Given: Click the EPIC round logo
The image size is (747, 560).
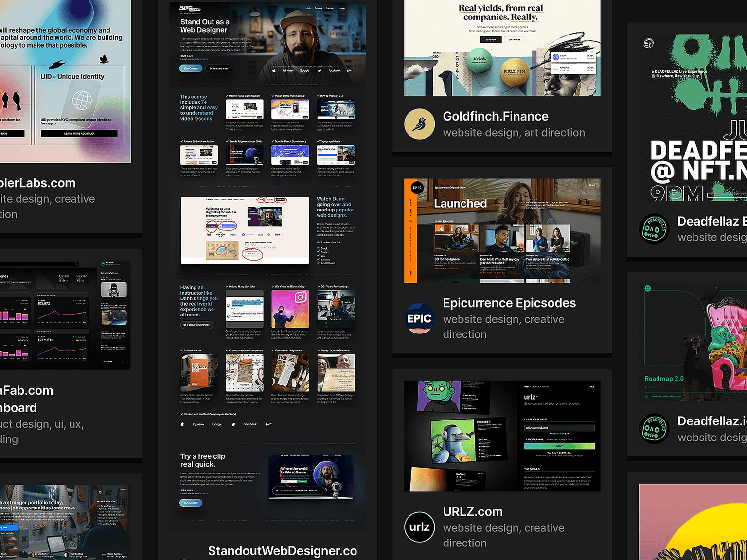Looking at the screenshot, I should coord(419,318).
